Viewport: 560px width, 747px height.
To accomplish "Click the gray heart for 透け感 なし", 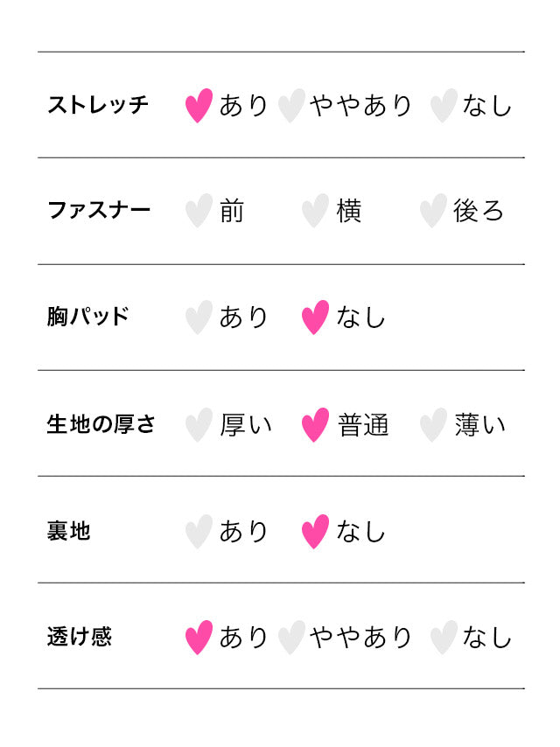I will tap(444, 638).
